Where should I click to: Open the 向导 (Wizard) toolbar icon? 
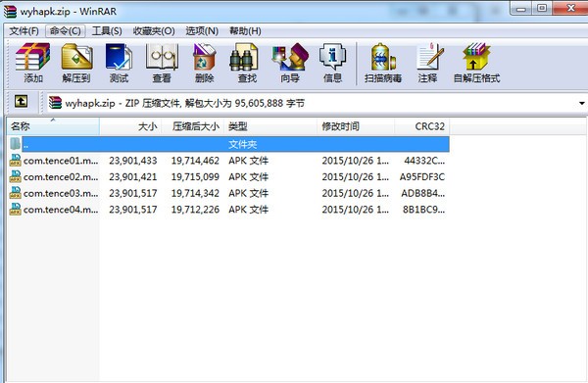tap(290, 57)
